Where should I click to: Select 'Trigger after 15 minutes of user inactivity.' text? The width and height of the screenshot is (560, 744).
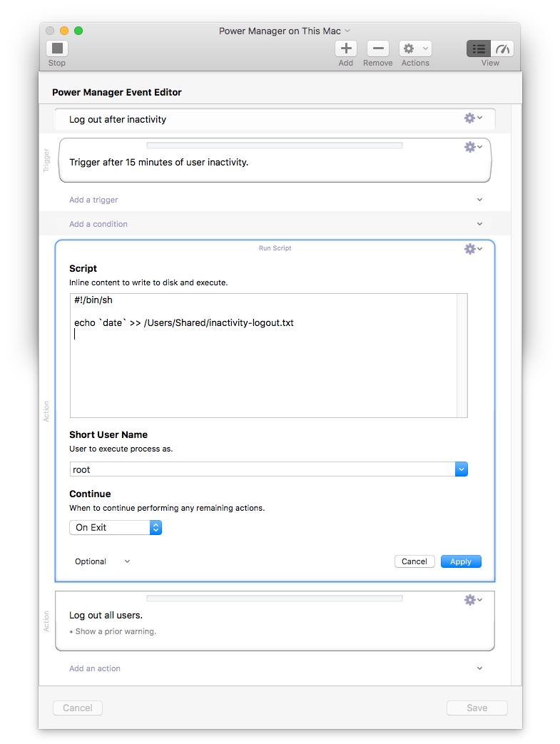tap(159, 162)
